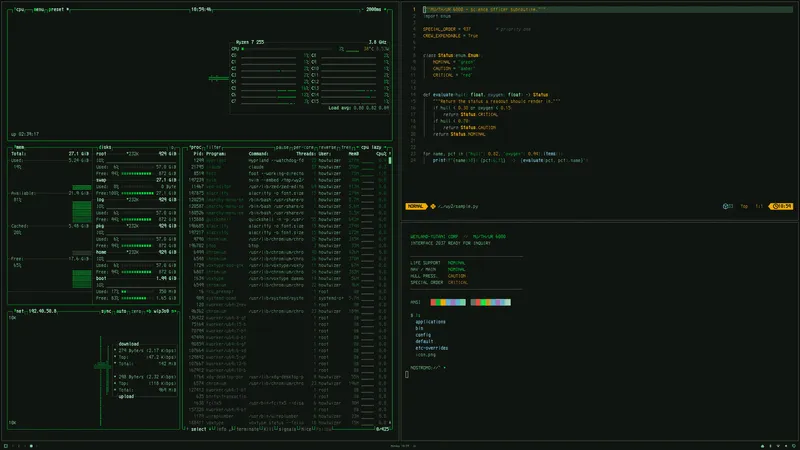Open the btop menu option

tap(39, 9)
